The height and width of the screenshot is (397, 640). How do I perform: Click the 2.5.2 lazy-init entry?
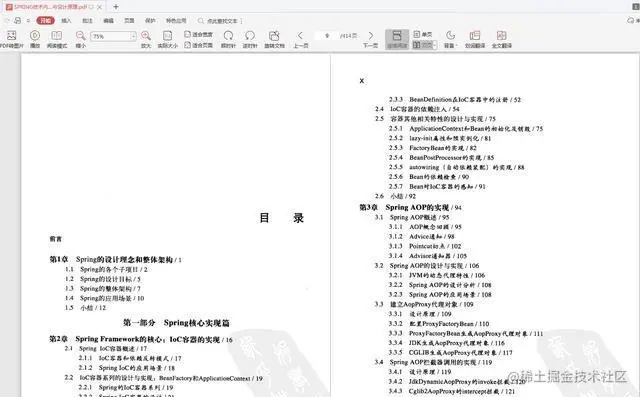440,138
